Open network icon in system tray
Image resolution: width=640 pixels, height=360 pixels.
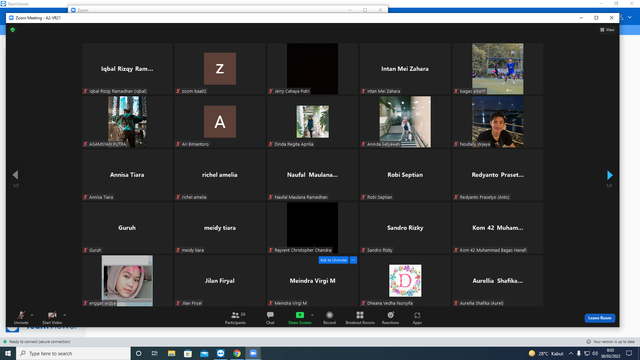587,353
